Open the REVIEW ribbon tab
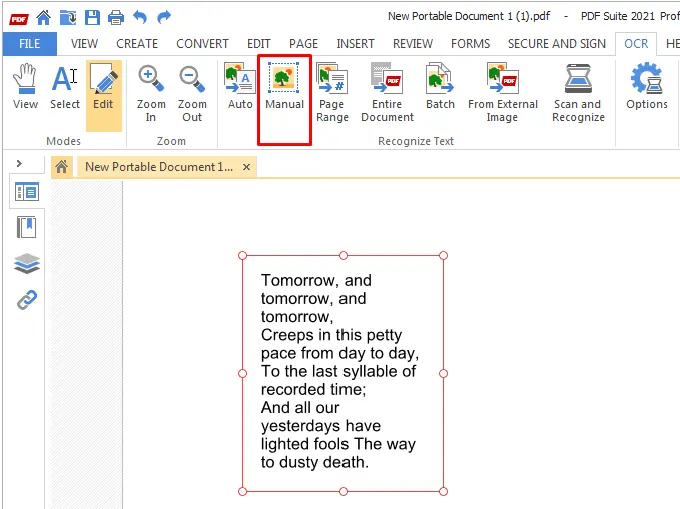Viewport: 680px width, 509px height. pyautogui.click(x=413, y=44)
